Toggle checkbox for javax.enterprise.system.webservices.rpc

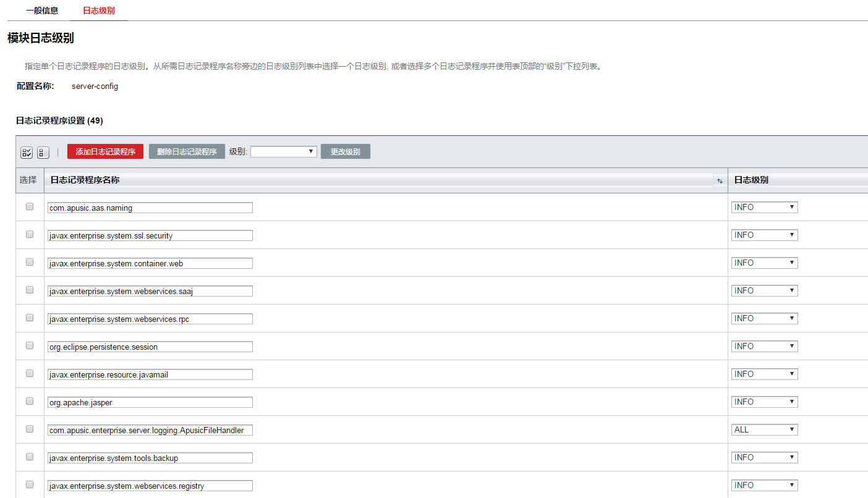(30, 318)
